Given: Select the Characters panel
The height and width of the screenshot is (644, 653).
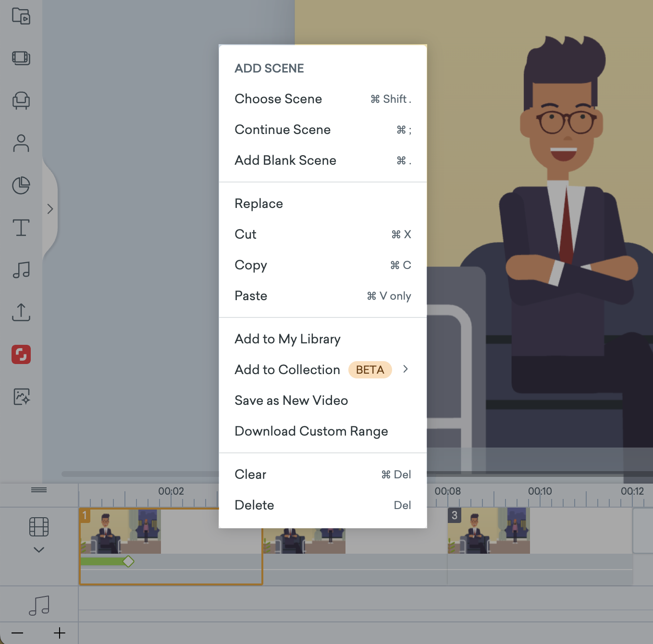Looking at the screenshot, I should point(21,143).
